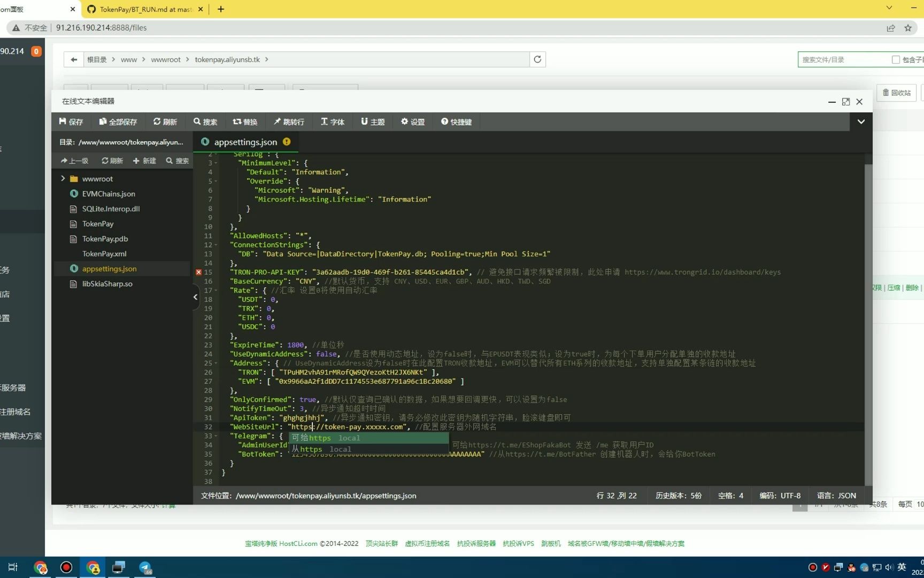The width and height of the screenshot is (924, 578).
Task: Fold the Rate block at line 17
Action: [216, 290]
